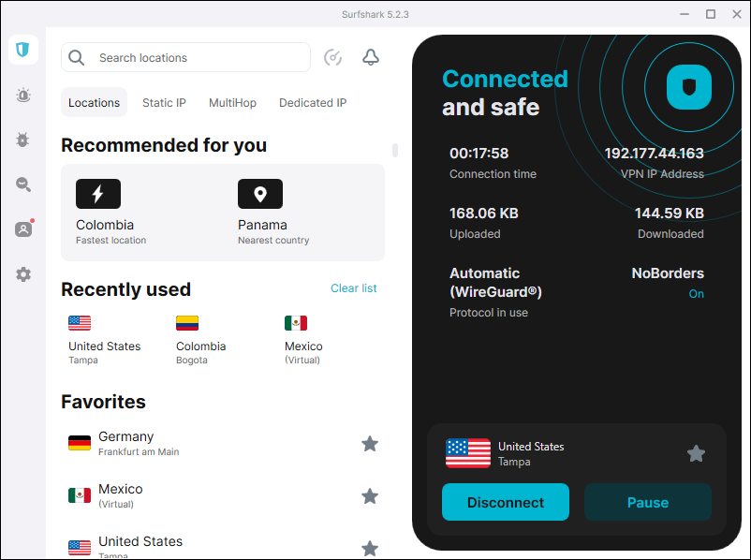
Task: Toggle the United States Tampa favorites list star
Action: 370,549
